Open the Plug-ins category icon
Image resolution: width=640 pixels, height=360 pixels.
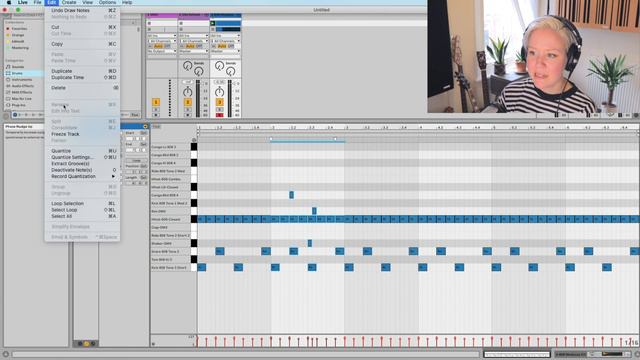(8, 105)
